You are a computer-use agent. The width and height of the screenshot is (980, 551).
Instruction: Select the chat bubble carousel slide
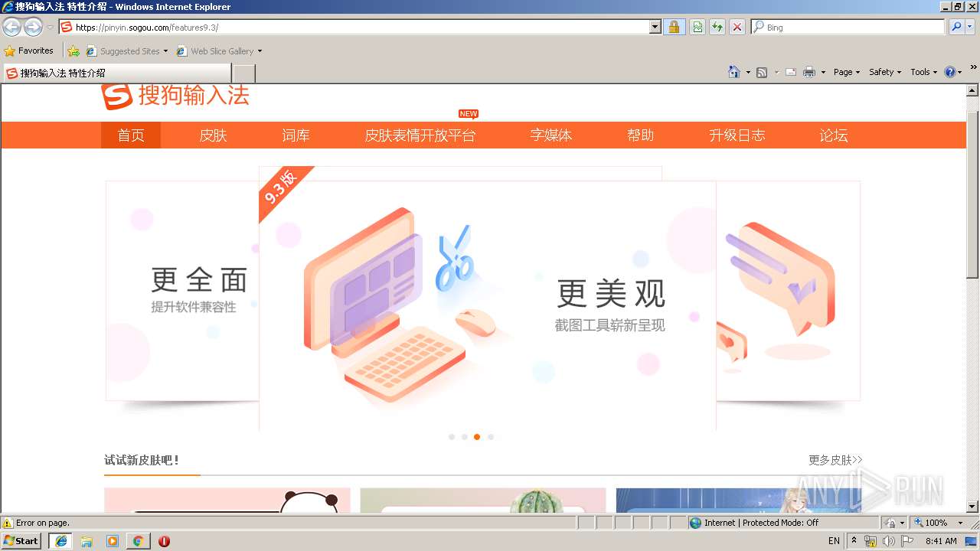coord(788,291)
